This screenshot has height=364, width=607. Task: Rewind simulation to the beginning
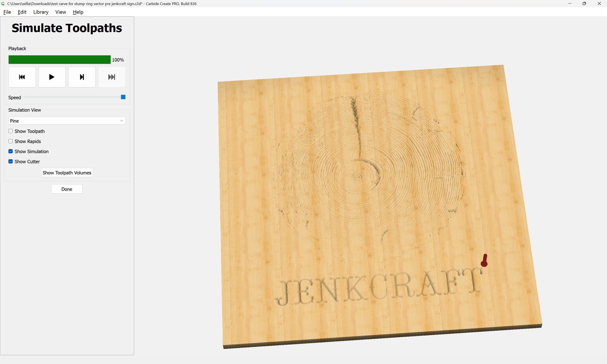click(x=22, y=77)
